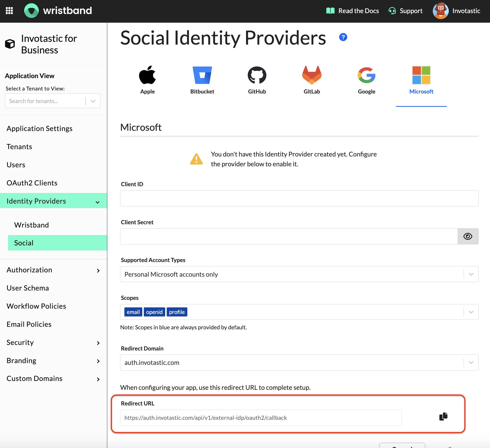Switch to the GitHub tab label
This screenshot has height=448, width=490.
point(257,91)
